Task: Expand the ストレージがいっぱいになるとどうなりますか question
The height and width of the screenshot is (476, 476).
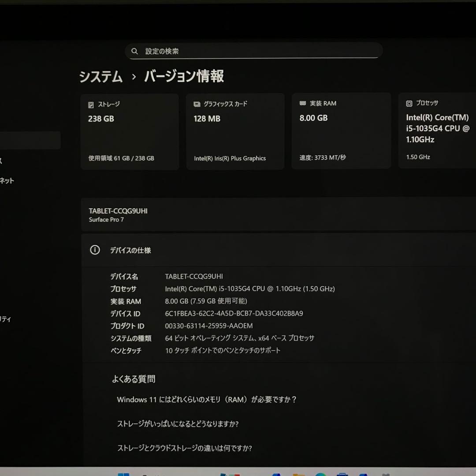Action: pos(178,424)
